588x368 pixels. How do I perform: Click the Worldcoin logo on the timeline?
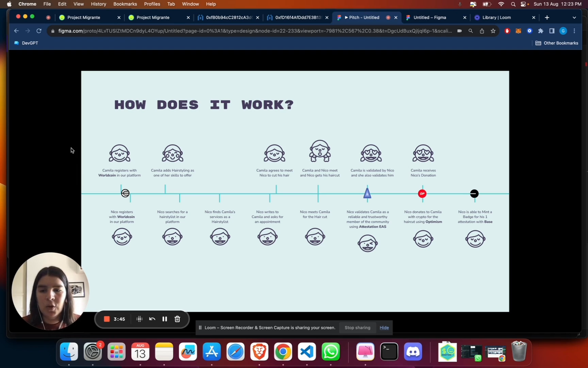coord(125,193)
